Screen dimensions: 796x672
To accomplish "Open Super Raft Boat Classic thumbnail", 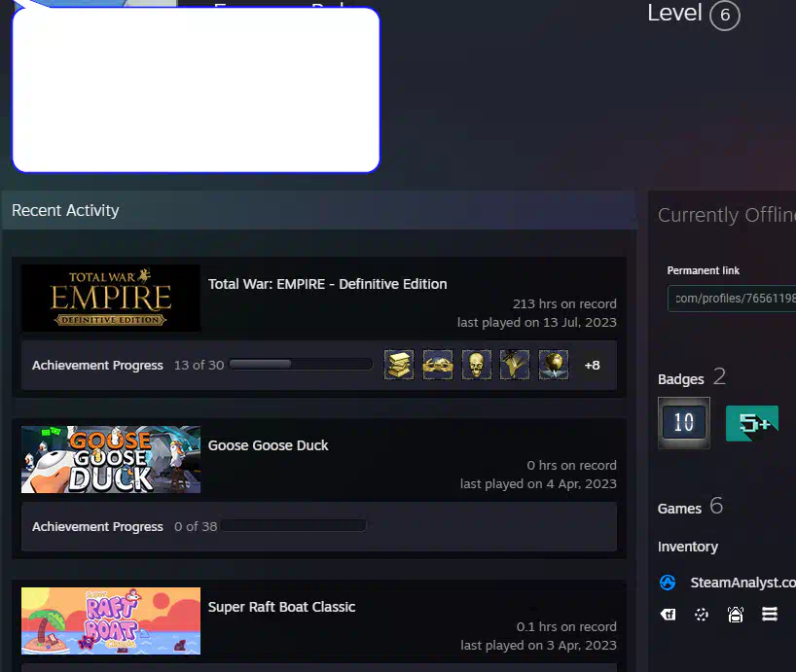I will pos(111,620).
